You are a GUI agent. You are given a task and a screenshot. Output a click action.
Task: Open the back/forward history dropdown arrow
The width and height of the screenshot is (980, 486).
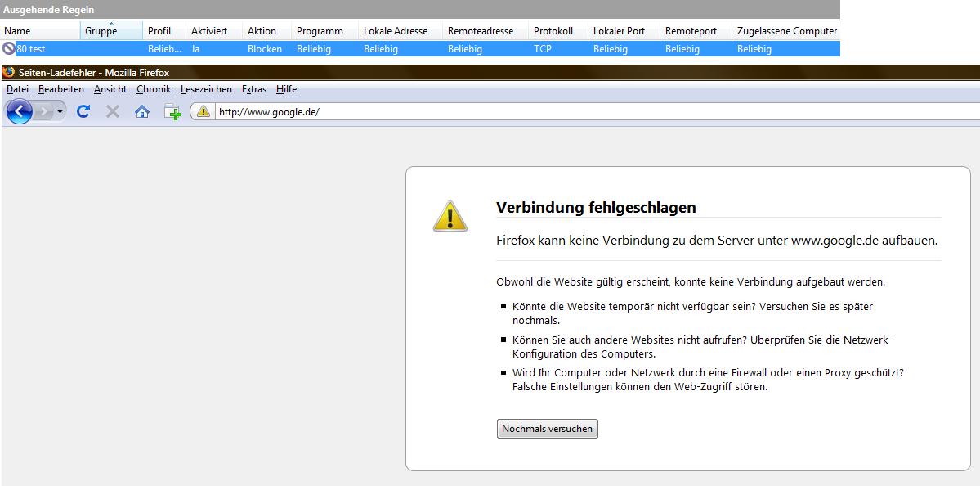coord(60,112)
